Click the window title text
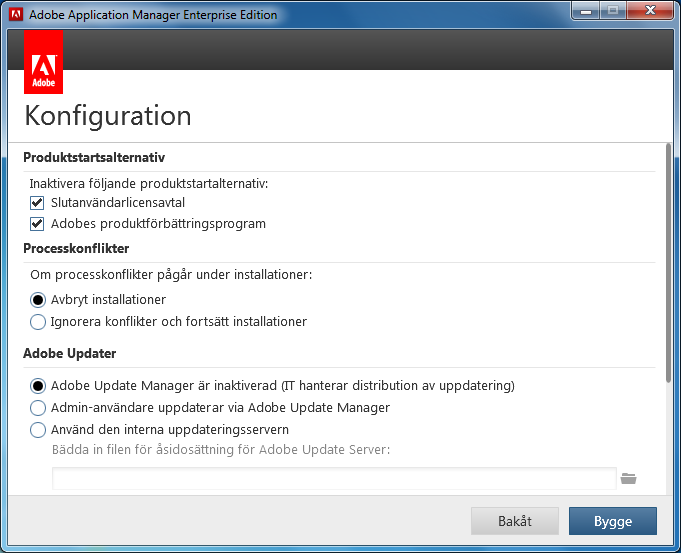 point(153,15)
